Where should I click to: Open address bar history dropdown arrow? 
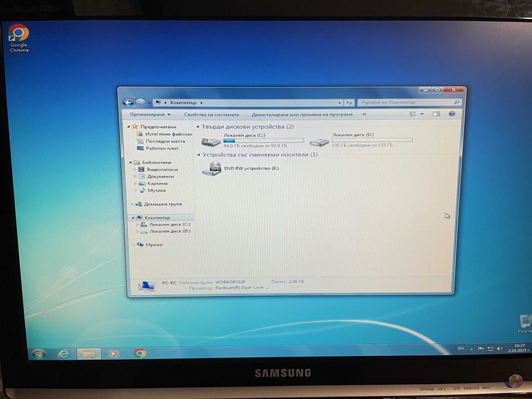[x=339, y=103]
